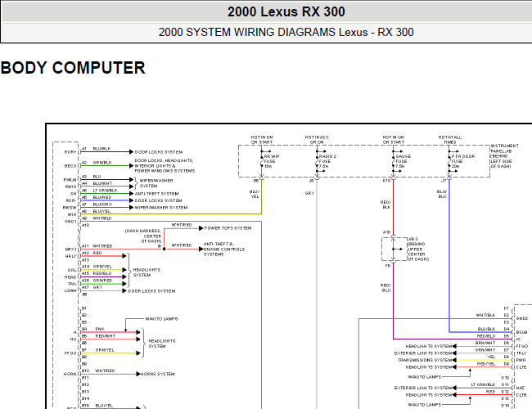532x409 pixels.
Task: Click 'DOOR LOCKS SYSTEM' label on the A6 BLU/RED wire
Action: coord(158,200)
